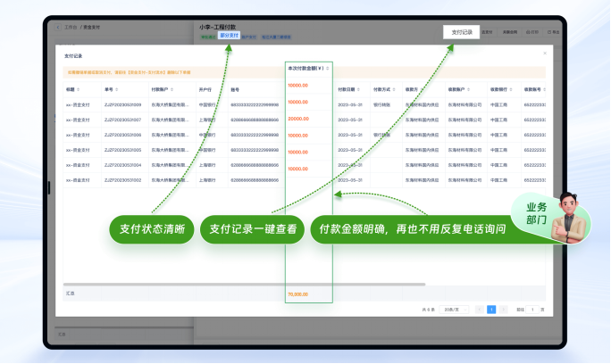The width and height of the screenshot is (611, 364).
Task: Click the jump-to page number input
Action: coord(532,310)
